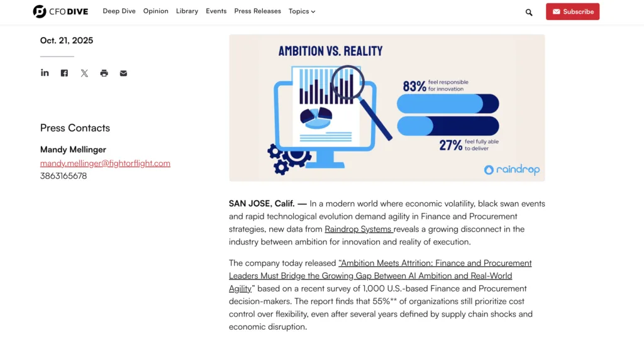The height and width of the screenshot is (343, 644).
Task: Share article on X
Action: [84, 73]
